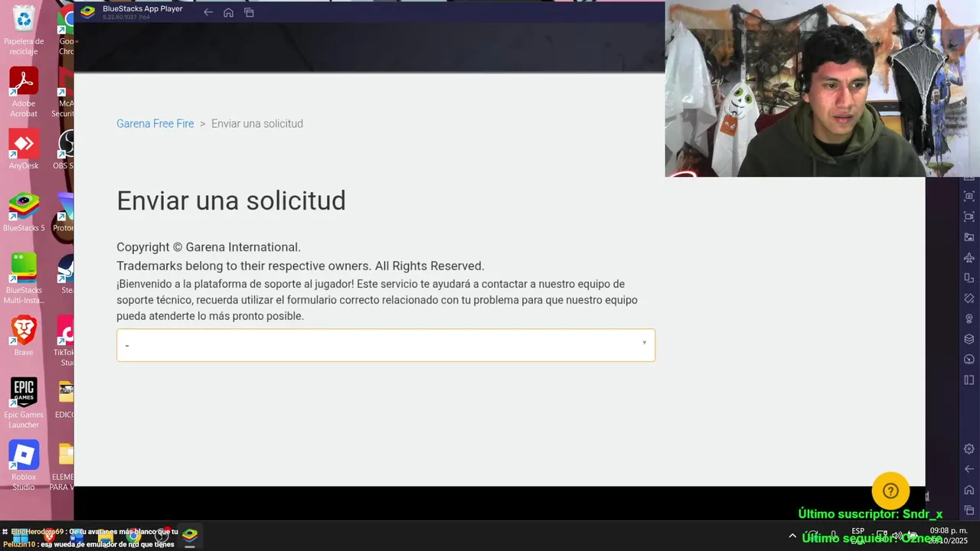This screenshot has width=980, height=551.
Task: Expand the request type dropdown
Action: coord(386,345)
